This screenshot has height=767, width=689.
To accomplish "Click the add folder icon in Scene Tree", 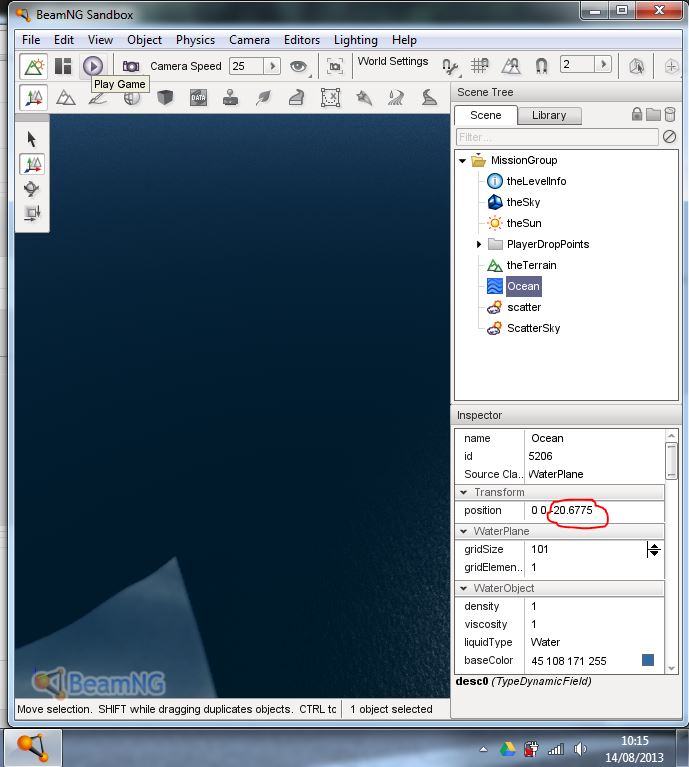I will 653,114.
